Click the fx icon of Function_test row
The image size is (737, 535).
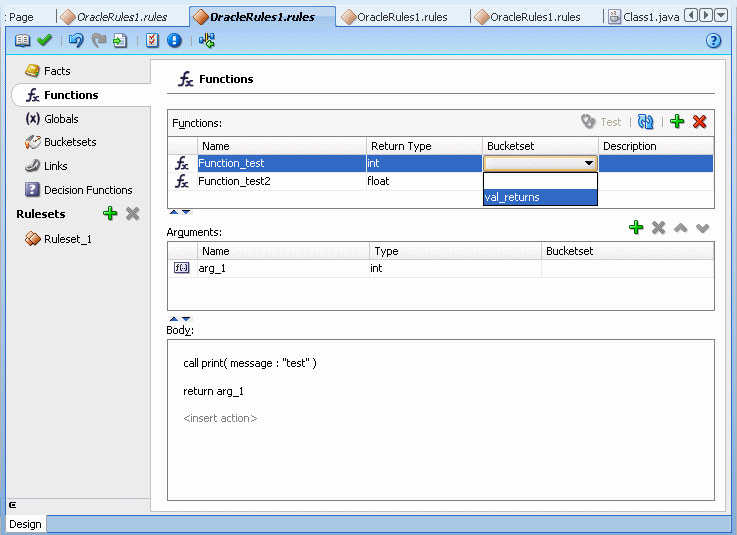[182, 163]
